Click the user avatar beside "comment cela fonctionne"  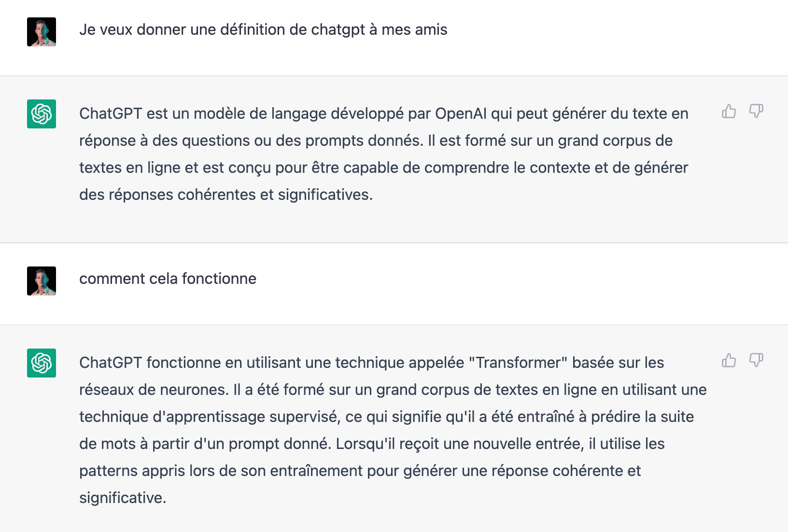click(x=42, y=281)
